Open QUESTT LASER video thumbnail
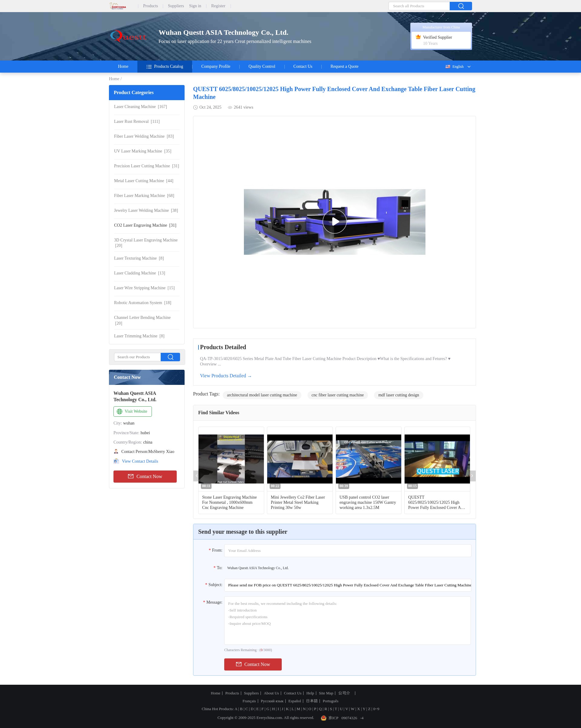Viewport: 581px width, 728px height. [437, 459]
